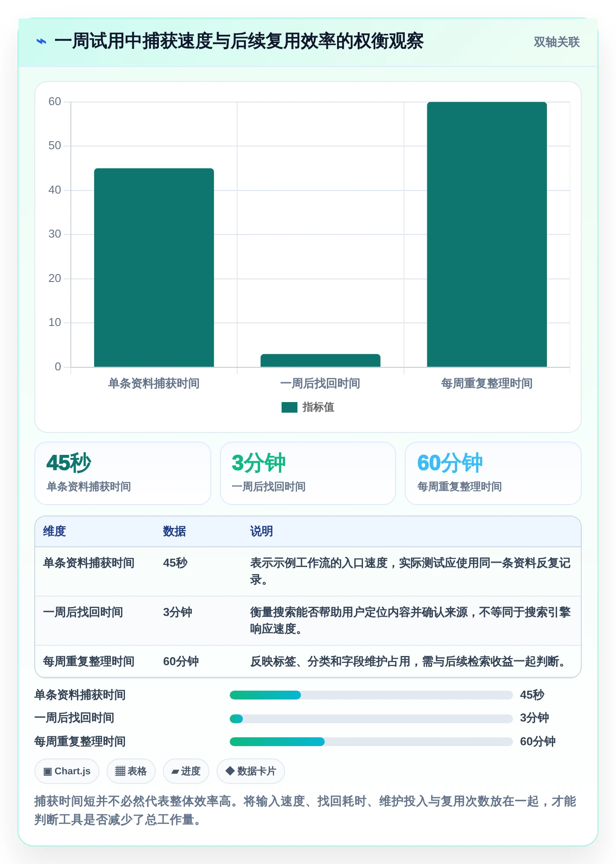Click the 3分钟 value beside the progress bar
Viewport: 616px width, 864px height.
[535, 718]
